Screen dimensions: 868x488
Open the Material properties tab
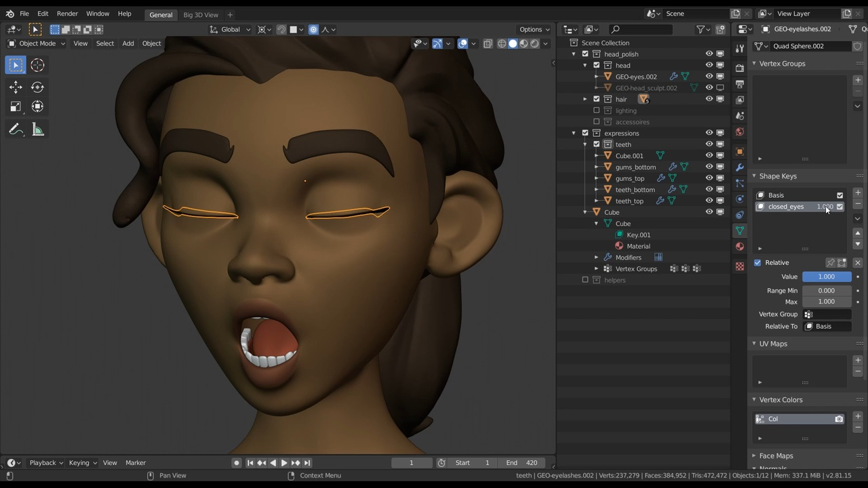739,247
